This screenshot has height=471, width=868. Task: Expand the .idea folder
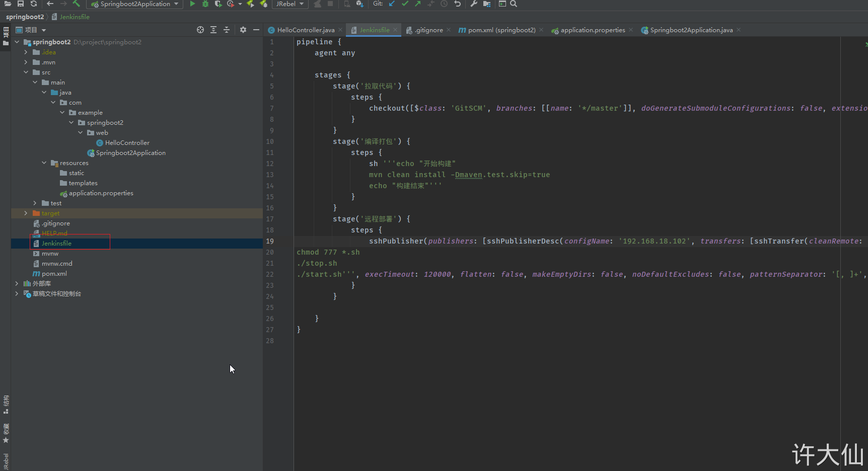pos(26,52)
